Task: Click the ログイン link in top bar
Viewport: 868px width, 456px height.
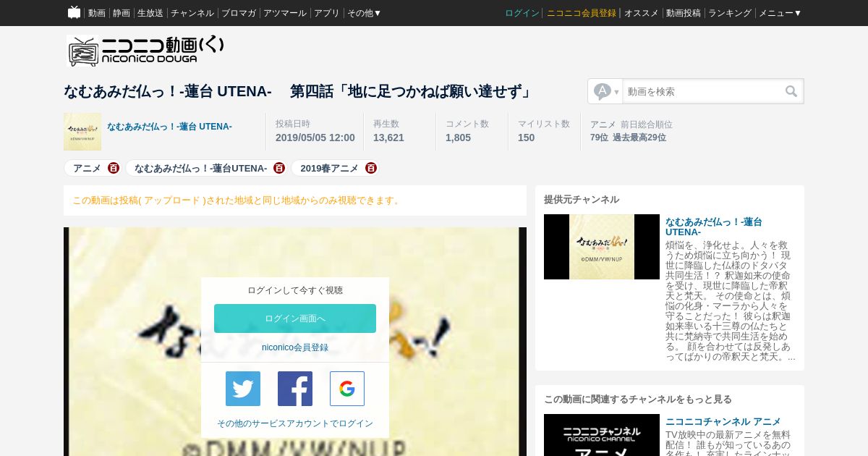Action: [x=522, y=13]
